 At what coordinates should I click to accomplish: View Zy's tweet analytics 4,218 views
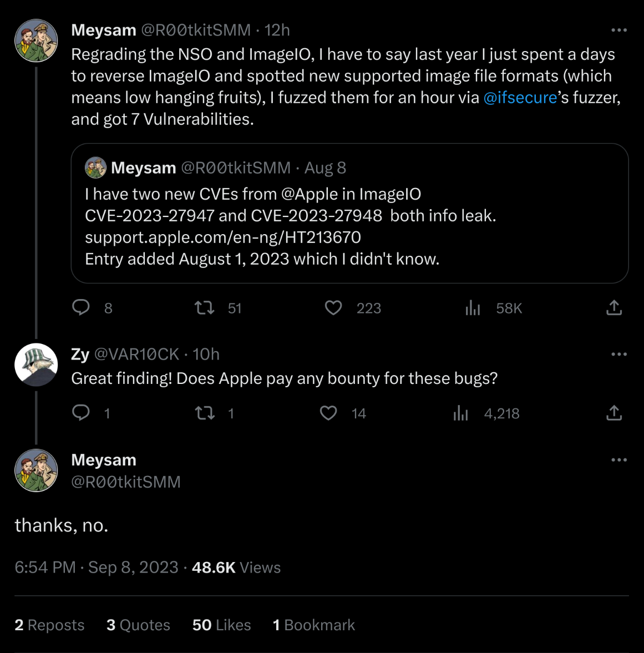[x=461, y=413]
